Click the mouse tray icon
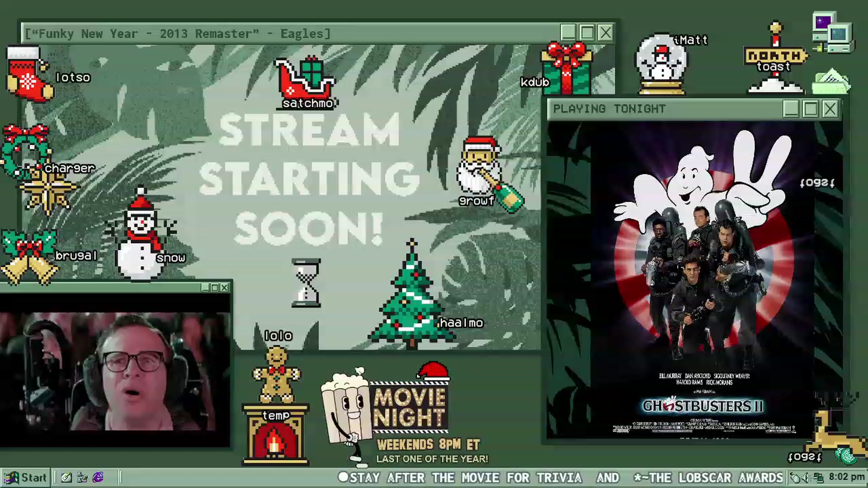The image size is (868, 488). pyautogui.click(x=795, y=478)
